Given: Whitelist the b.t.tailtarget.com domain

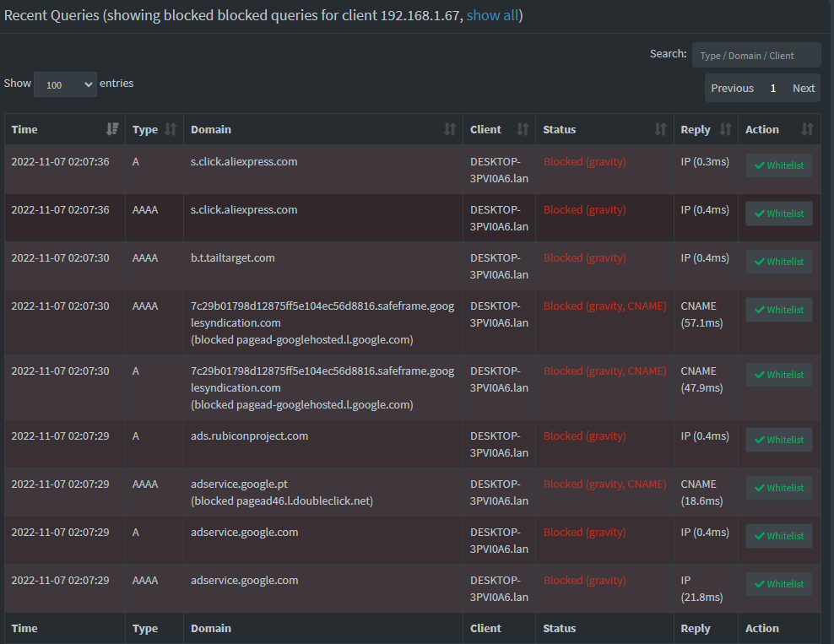Looking at the screenshot, I should 778,261.
